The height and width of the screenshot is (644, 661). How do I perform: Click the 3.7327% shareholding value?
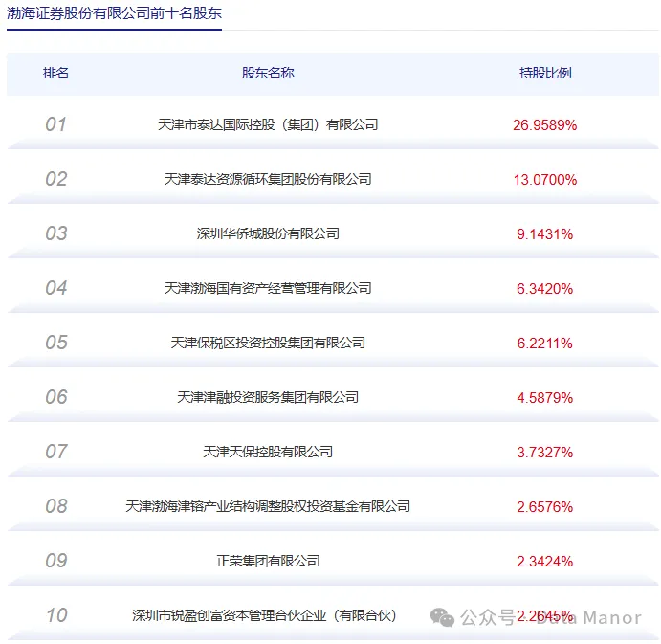544,452
